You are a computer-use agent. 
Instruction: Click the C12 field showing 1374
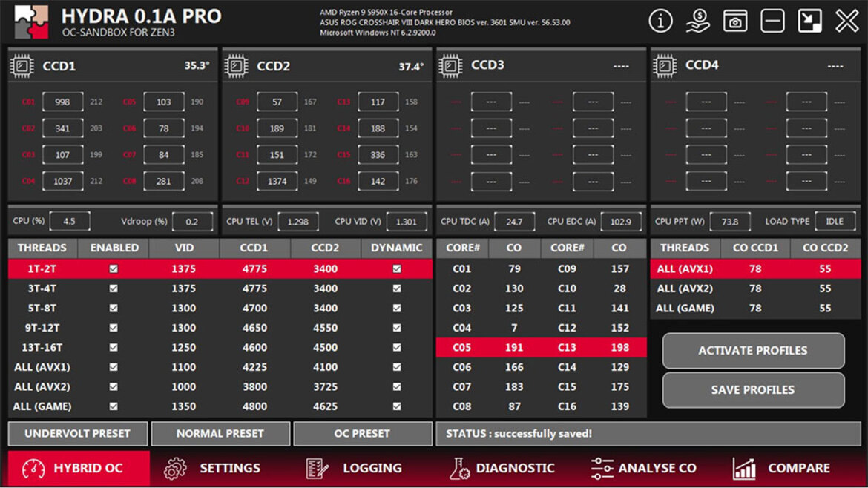tap(277, 182)
